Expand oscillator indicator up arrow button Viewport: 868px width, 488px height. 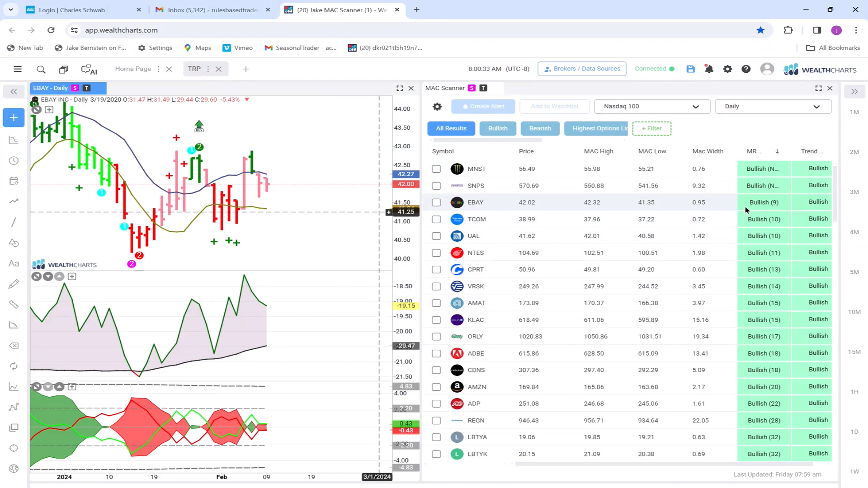(59, 277)
